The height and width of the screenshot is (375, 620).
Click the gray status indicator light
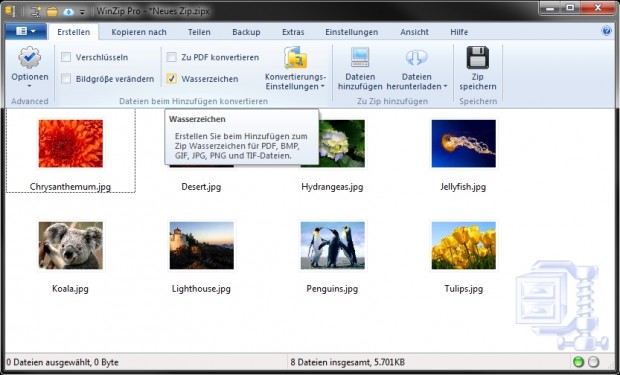[594, 362]
